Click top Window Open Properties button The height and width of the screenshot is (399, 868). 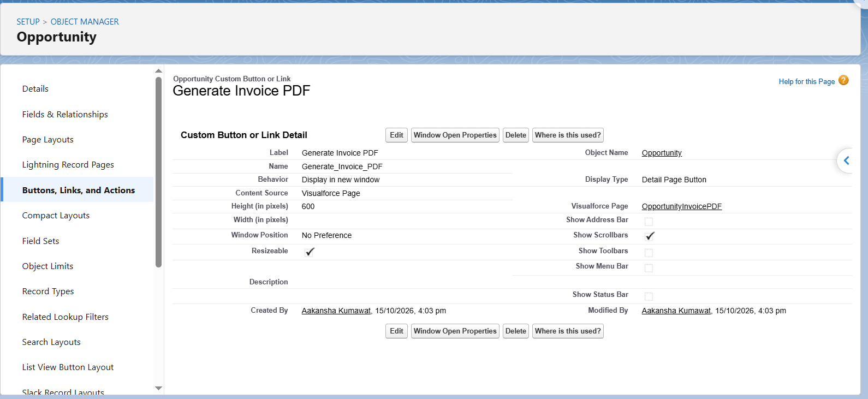(455, 135)
